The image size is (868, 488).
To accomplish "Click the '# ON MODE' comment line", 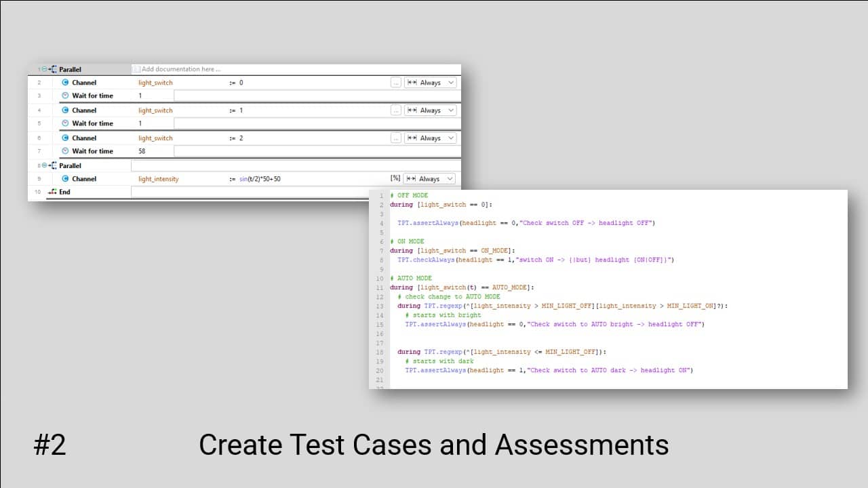I will point(407,241).
